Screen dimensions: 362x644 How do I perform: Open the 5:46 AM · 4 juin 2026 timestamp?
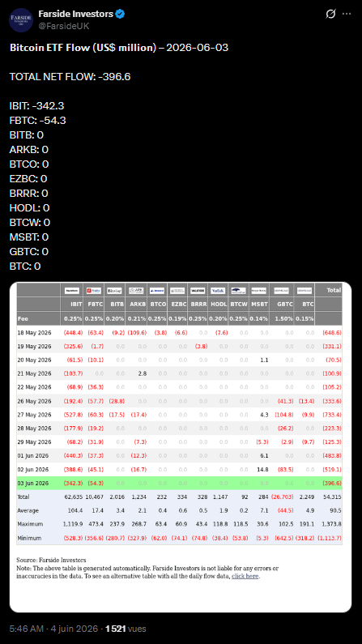tap(53, 629)
